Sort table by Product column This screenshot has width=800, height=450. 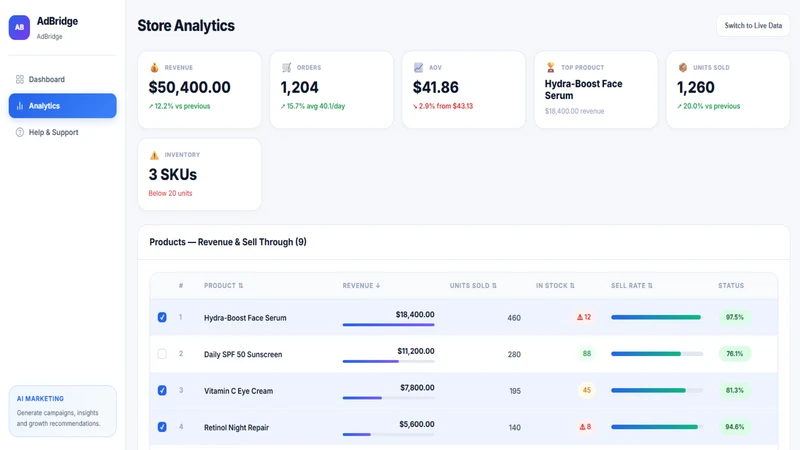click(223, 286)
